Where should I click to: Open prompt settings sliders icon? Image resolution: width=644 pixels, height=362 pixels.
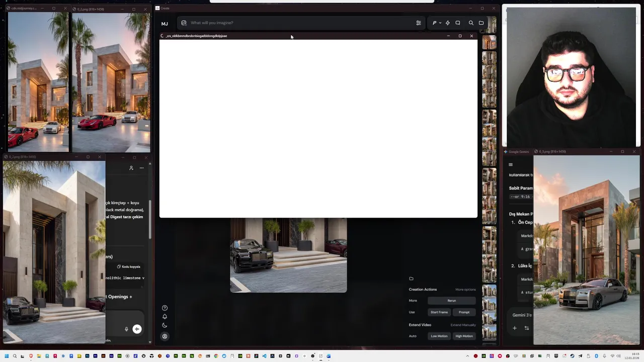pos(418,23)
